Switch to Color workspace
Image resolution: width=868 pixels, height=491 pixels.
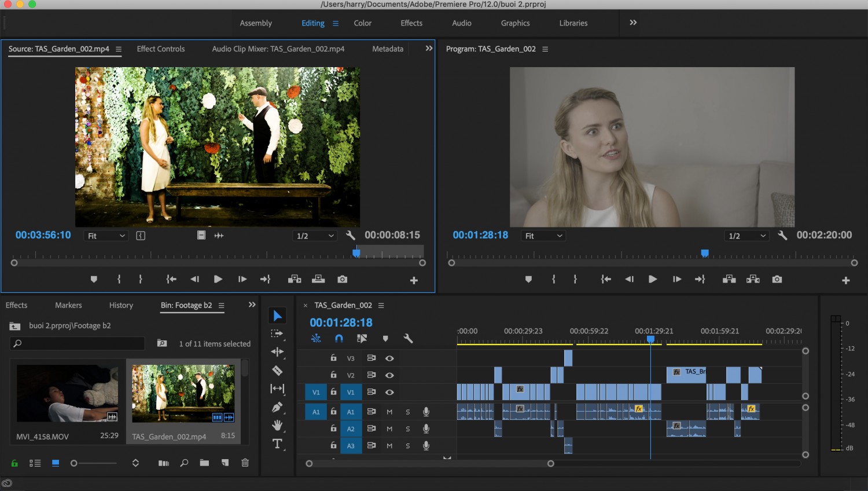363,23
